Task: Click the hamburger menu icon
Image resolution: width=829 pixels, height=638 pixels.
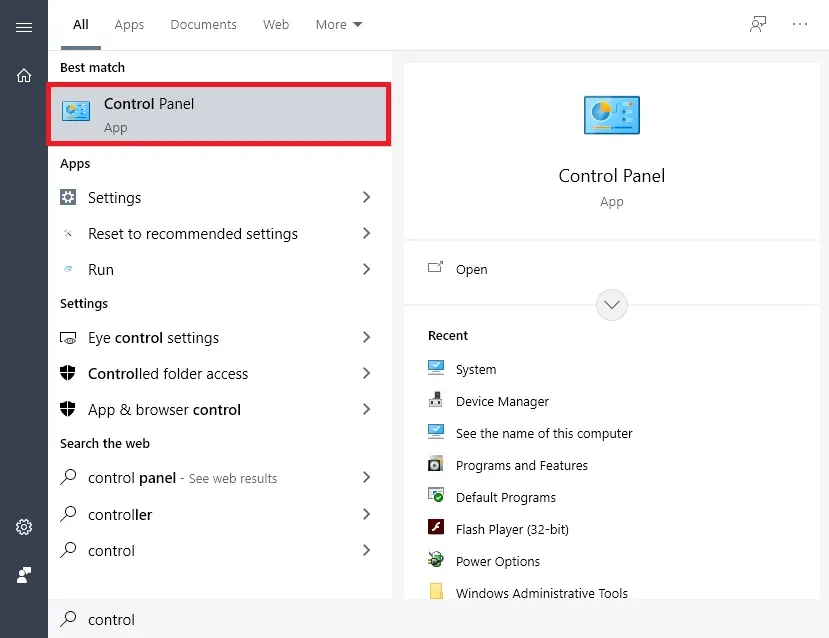Action: click(x=23, y=27)
